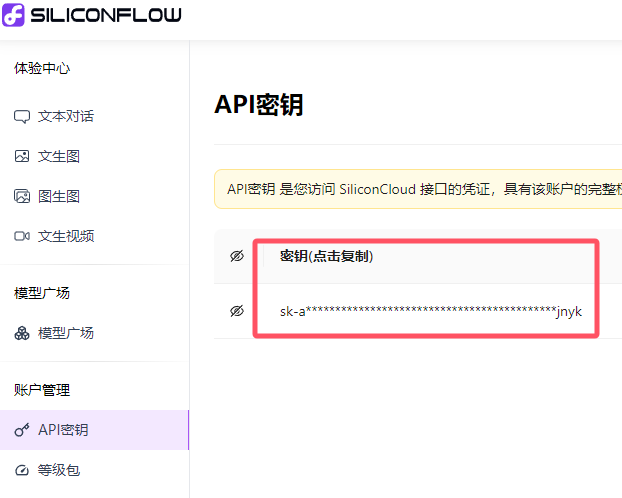Click the 模型广场 section heading
622x498 pixels.
[x=42, y=293]
